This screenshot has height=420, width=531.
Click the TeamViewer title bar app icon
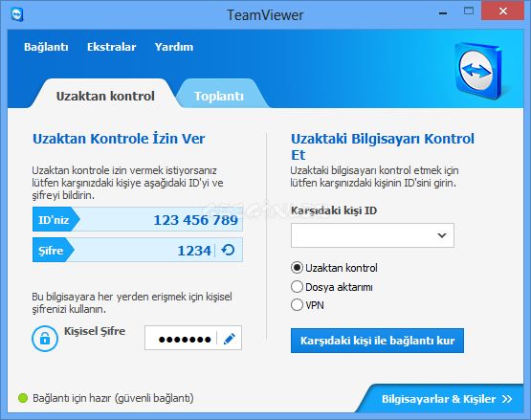pyautogui.click(x=16, y=15)
